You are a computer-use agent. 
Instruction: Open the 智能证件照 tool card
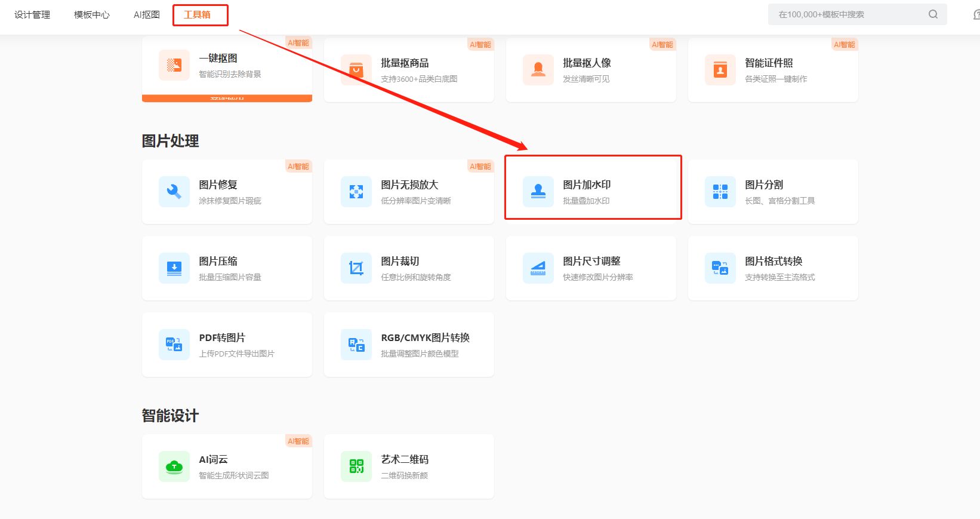click(x=773, y=70)
